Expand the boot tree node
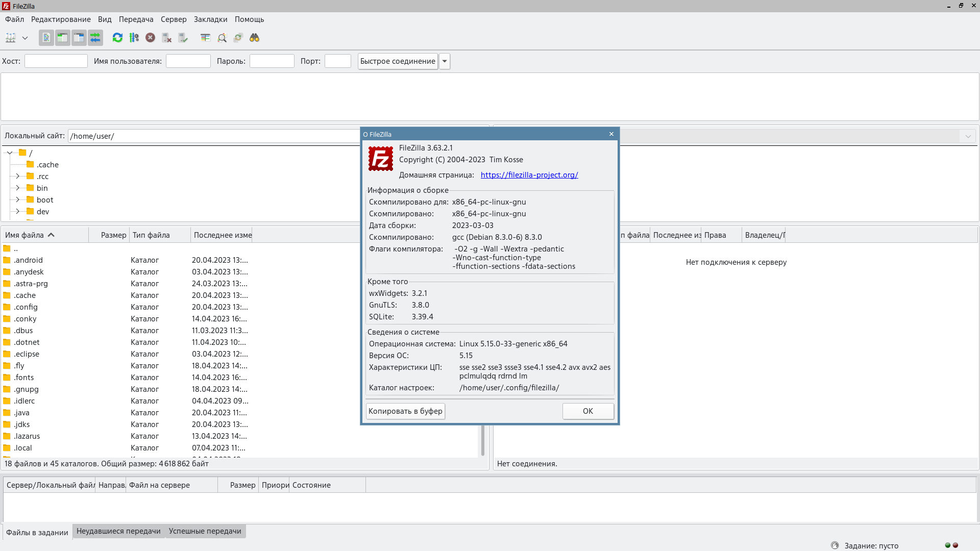The height and width of the screenshot is (551, 980). point(17,199)
